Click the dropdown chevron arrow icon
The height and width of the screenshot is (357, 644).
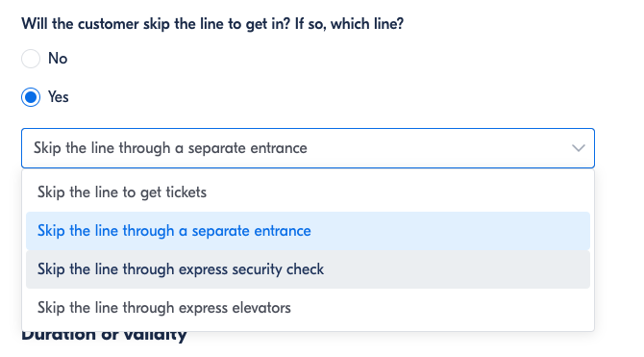point(579,148)
